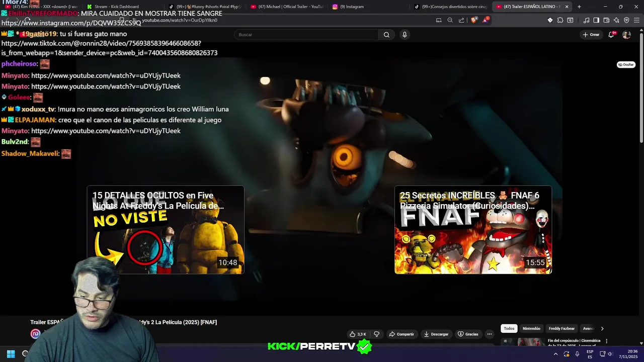
Task: Open Fin del crepúsculo recommended video
Action: click(x=574, y=341)
